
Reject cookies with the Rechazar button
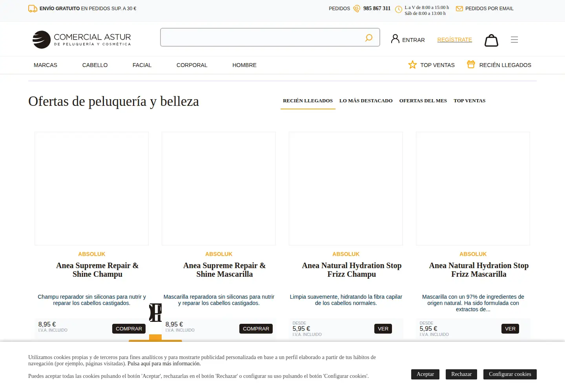pyautogui.click(x=461, y=374)
